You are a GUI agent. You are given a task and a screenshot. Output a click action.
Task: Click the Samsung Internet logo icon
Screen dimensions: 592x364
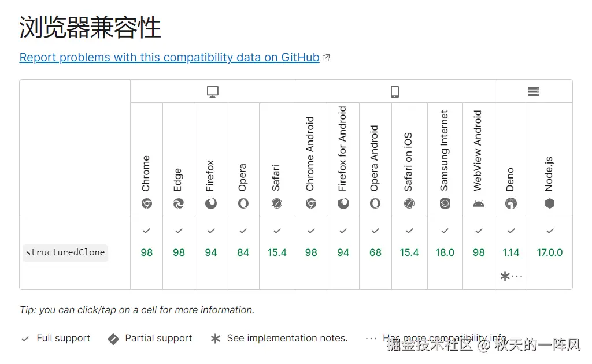click(445, 203)
